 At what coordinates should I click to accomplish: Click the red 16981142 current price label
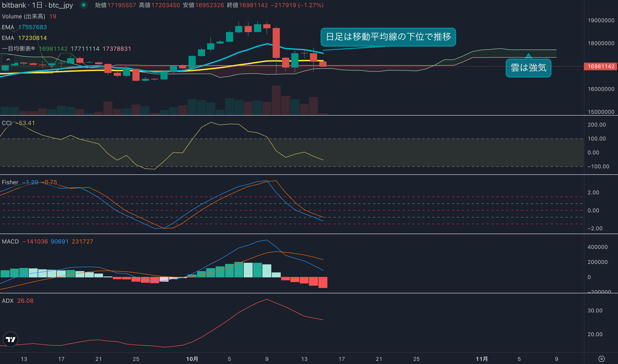click(600, 66)
